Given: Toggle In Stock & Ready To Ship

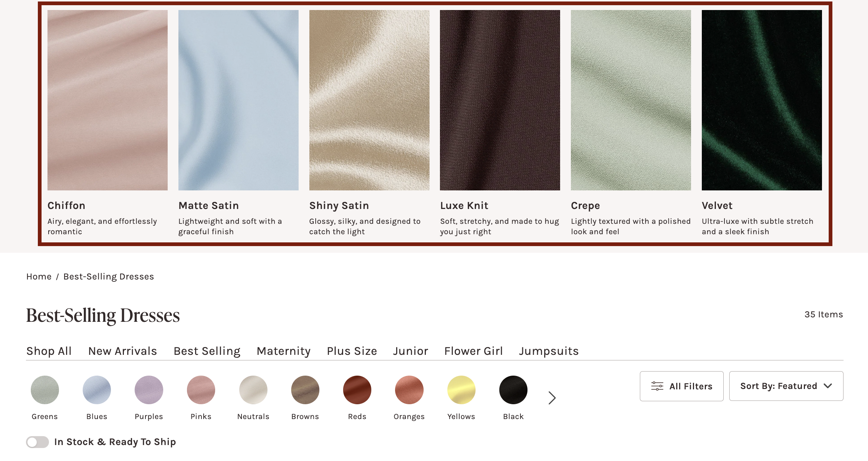Looking at the screenshot, I should pos(37,442).
